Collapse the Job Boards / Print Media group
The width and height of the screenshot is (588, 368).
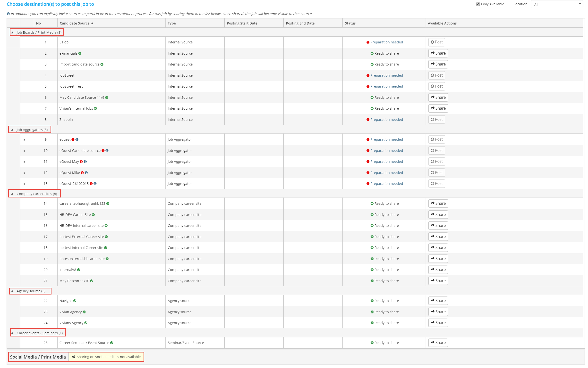[x=12, y=32]
